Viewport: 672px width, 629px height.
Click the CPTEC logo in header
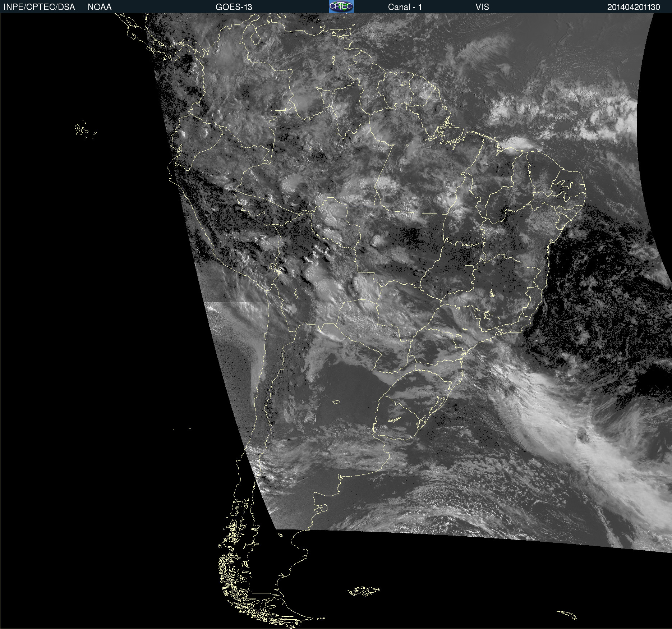341,6
